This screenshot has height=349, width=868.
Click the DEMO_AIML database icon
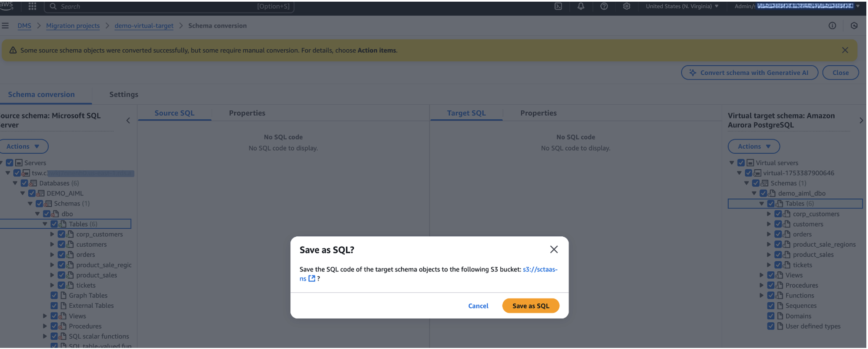tap(40, 193)
